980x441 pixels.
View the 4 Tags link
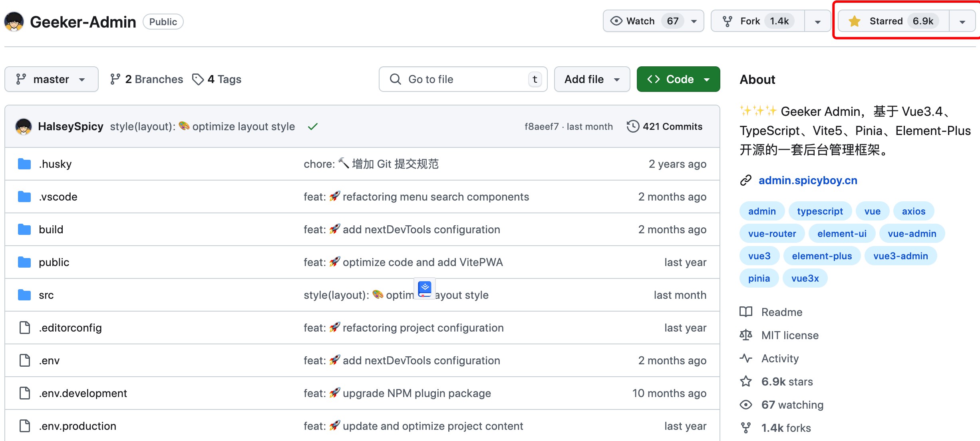217,79
